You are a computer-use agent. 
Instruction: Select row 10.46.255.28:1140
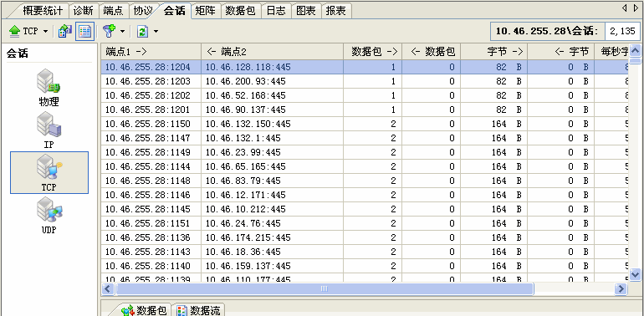click(x=365, y=267)
